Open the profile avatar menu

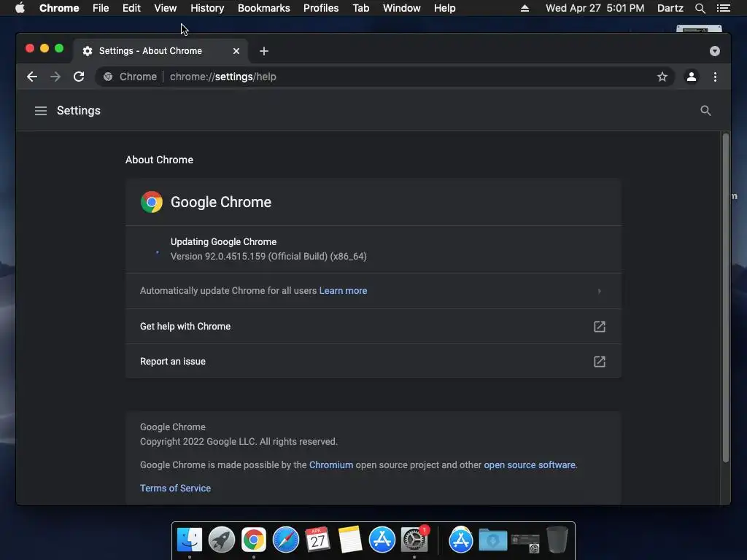tap(692, 77)
